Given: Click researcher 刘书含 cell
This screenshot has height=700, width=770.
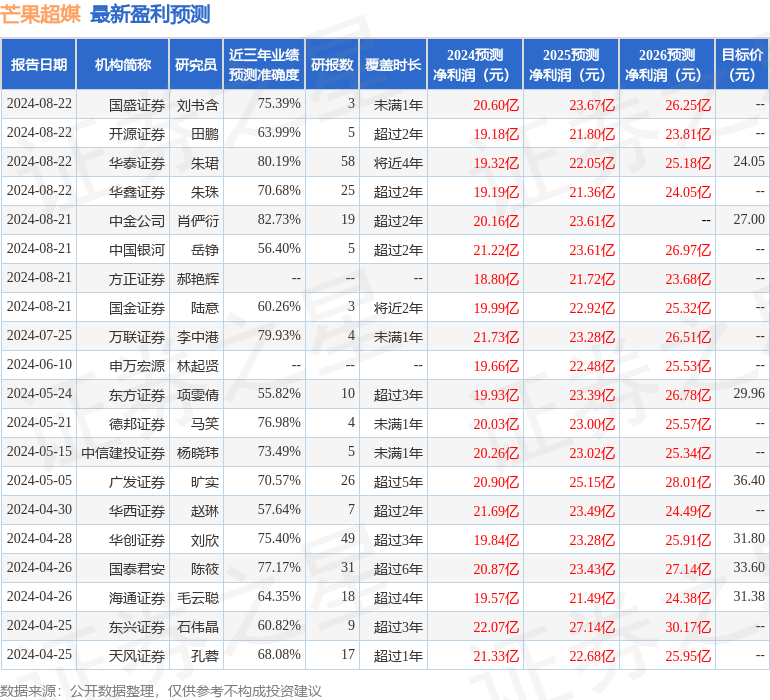Looking at the screenshot, I should point(197,105).
